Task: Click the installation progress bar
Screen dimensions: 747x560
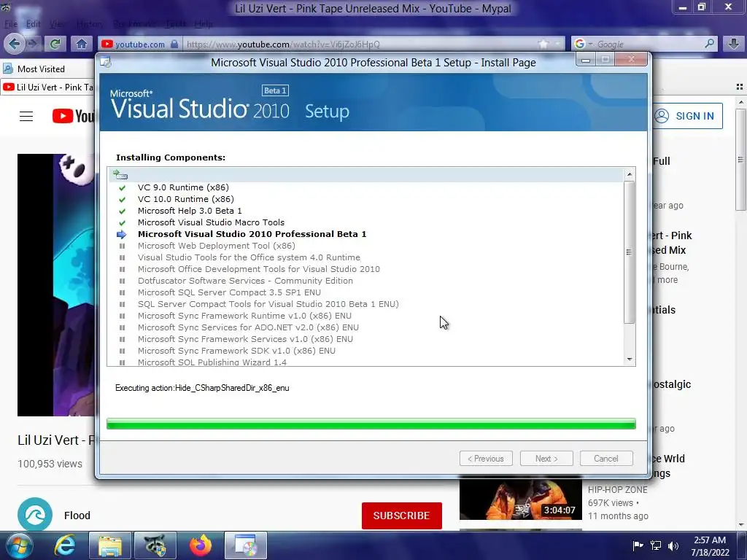Action: tap(371, 424)
